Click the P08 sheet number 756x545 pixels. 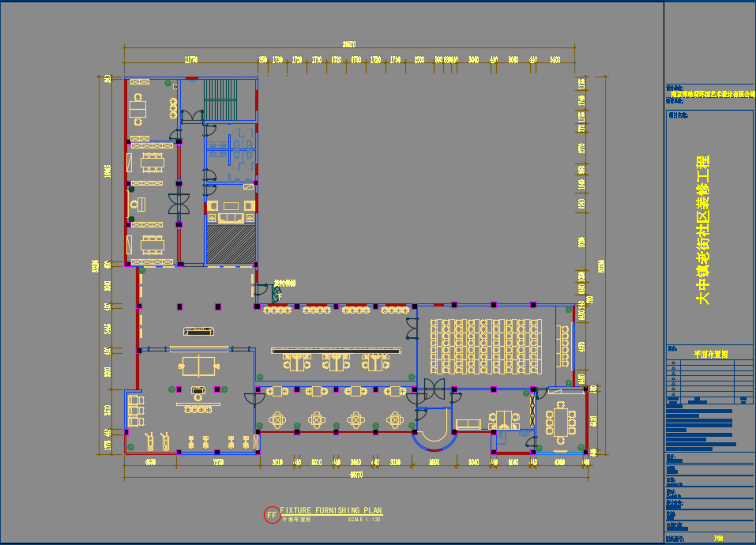[x=718, y=539]
